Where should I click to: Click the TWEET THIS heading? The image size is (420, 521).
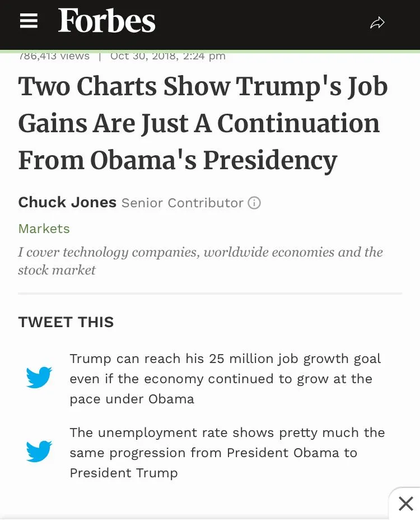[66, 322]
